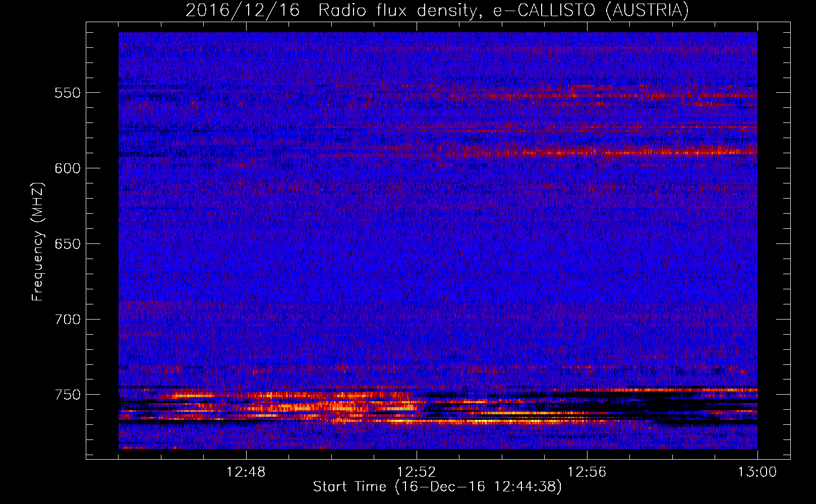Click the "Frequency (MHZ)" axis label

click(38, 242)
